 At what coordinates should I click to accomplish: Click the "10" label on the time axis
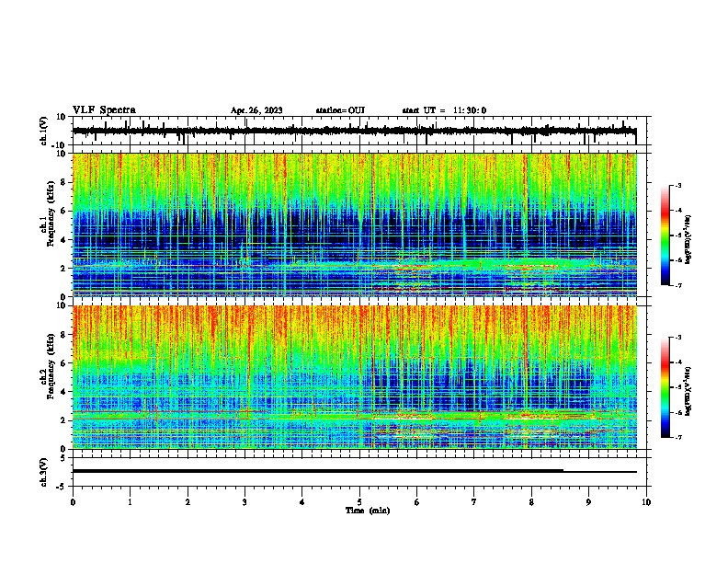[646, 502]
